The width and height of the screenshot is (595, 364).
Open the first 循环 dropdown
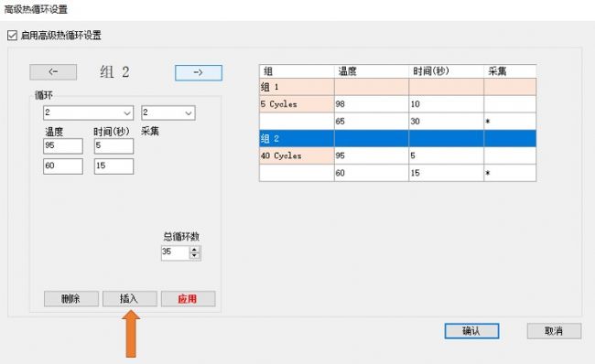point(89,112)
